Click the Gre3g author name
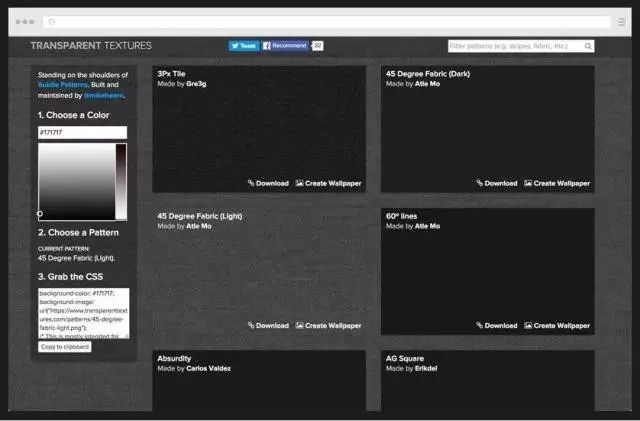The height and width of the screenshot is (421, 640). (x=196, y=84)
